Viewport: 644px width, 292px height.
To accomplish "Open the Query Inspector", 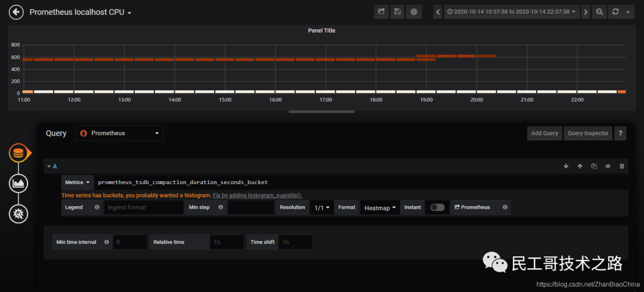I will click(588, 133).
